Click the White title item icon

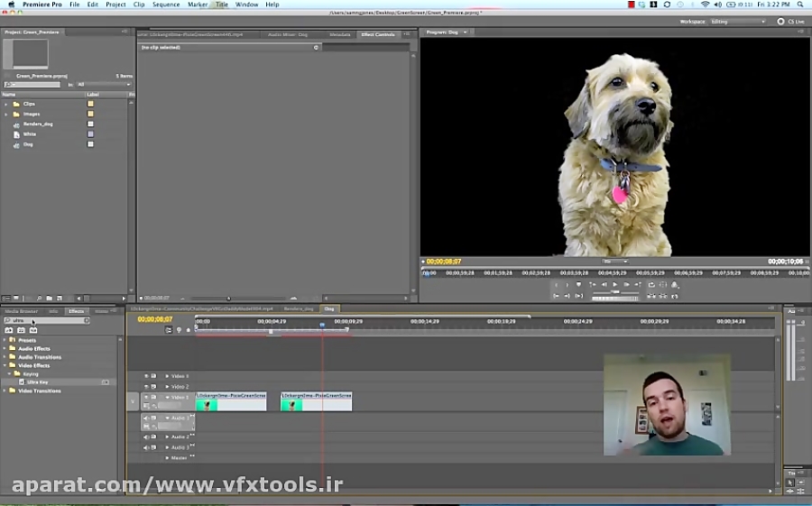pyautogui.click(x=17, y=134)
